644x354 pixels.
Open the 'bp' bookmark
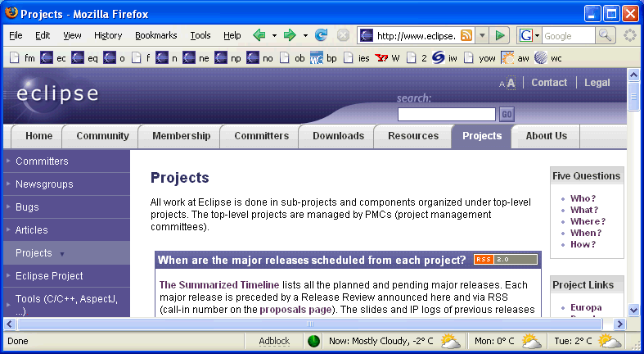tap(324, 58)
